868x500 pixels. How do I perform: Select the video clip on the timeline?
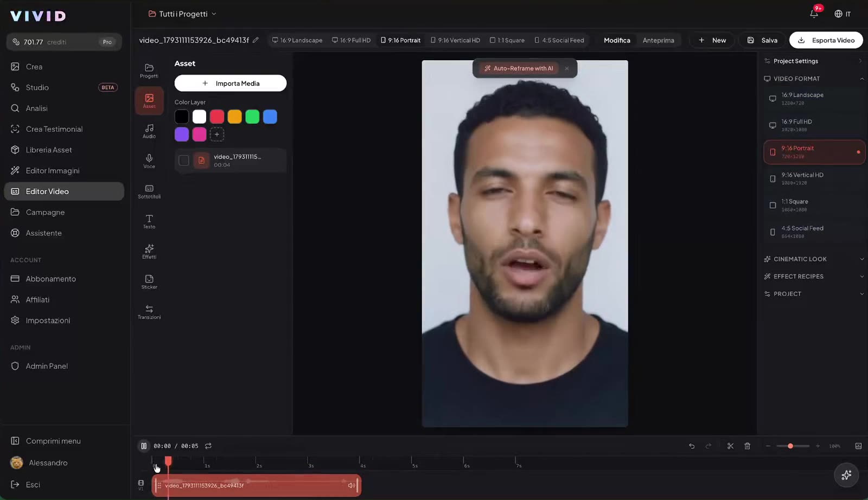257,485
